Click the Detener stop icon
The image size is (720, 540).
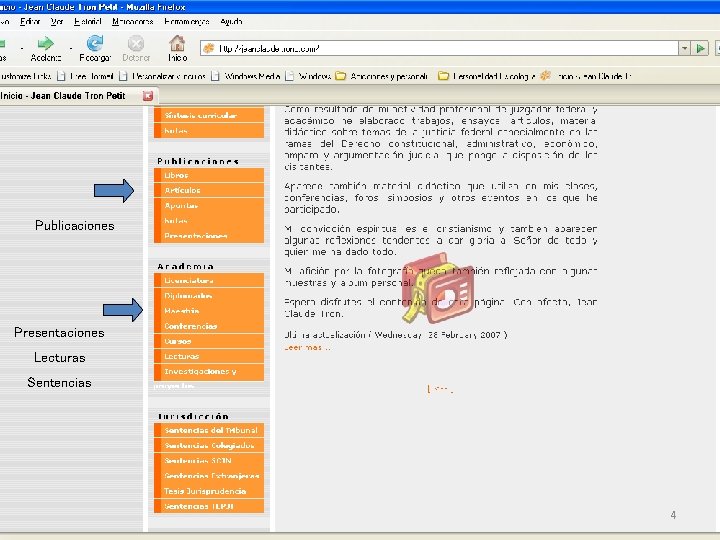click(136, 44)
